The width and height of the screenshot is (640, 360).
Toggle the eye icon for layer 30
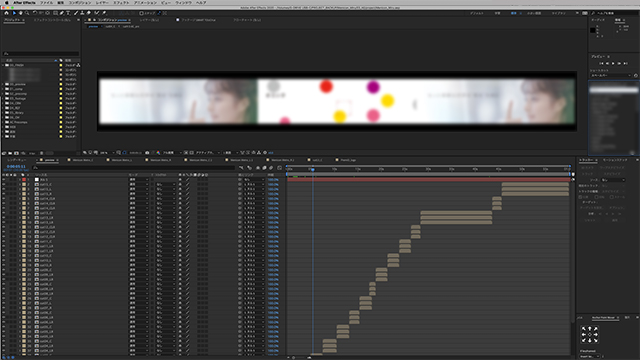4,317
